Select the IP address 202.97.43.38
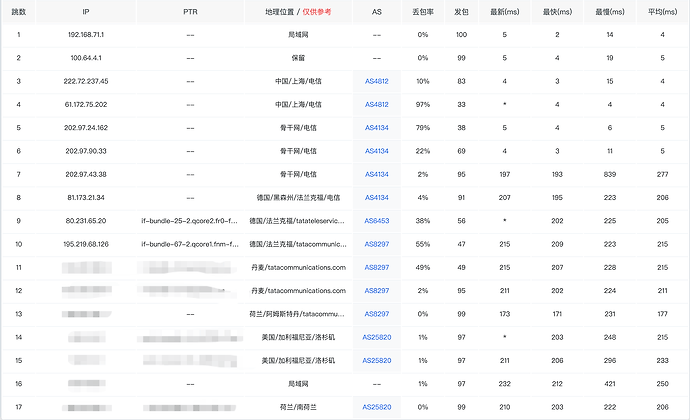This screenshot has height=420, width=690. [x=86, y=174]
